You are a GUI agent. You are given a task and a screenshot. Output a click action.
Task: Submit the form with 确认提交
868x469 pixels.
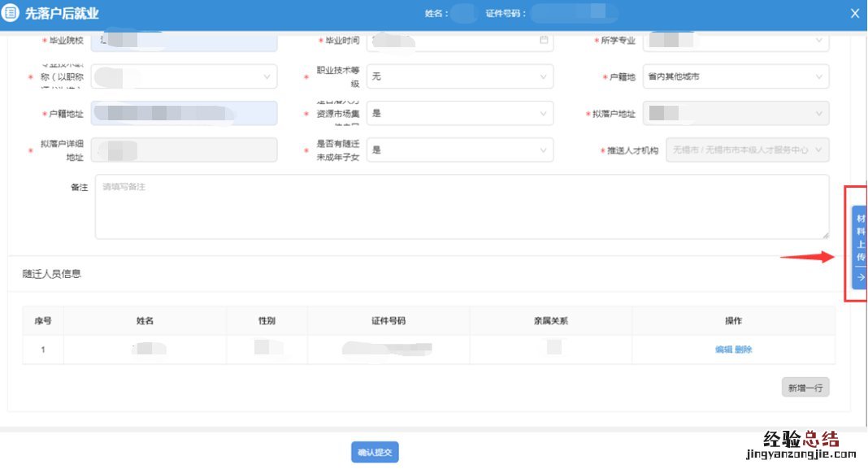(x=375, y=452)
